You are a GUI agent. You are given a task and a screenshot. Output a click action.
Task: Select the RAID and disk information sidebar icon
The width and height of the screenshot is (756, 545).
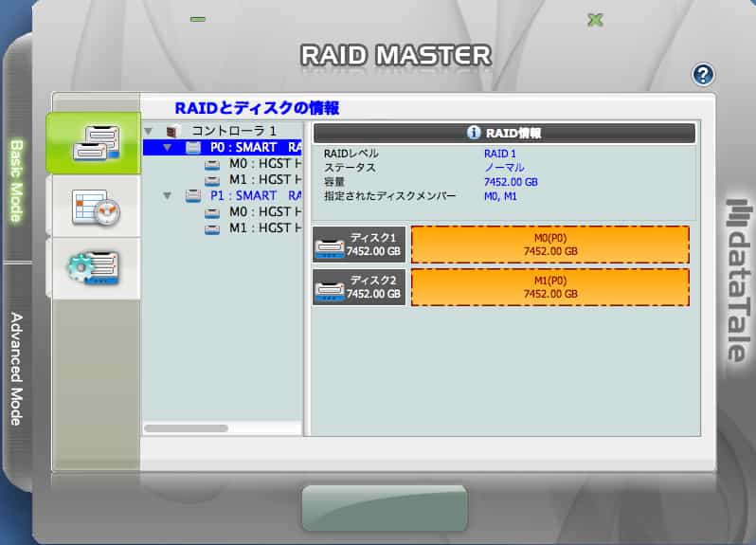coord(96,143)
